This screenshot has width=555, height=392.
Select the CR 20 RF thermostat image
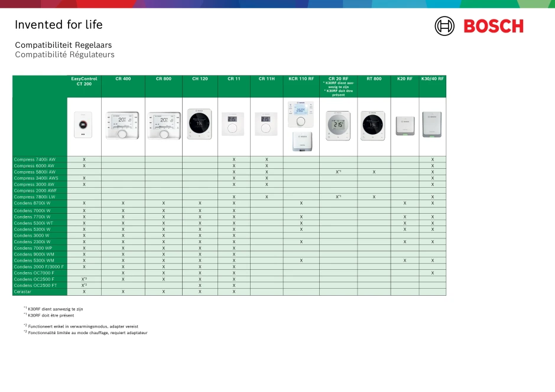click(338, 126)
